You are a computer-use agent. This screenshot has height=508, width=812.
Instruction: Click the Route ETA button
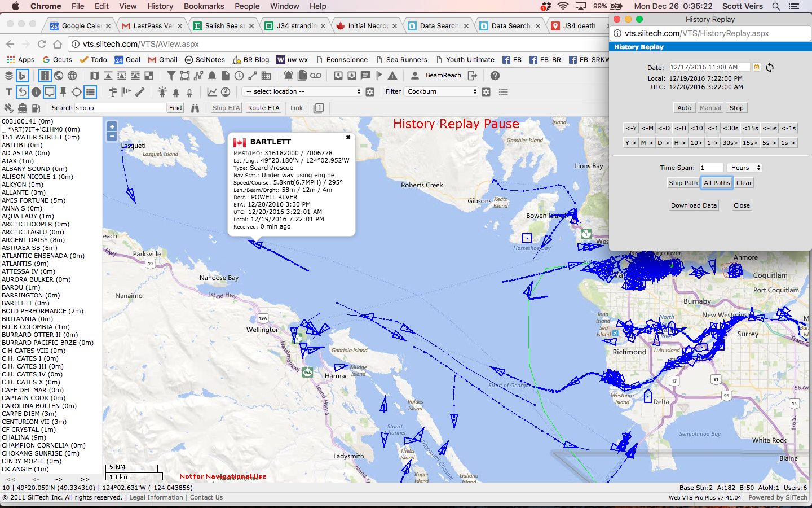263,108
